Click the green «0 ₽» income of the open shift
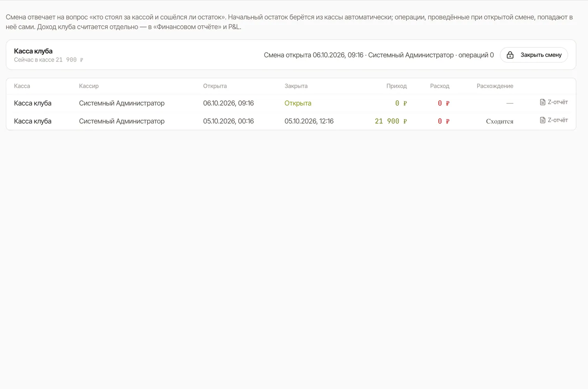Viewport: 588px width, 389px height. point(401,103)
